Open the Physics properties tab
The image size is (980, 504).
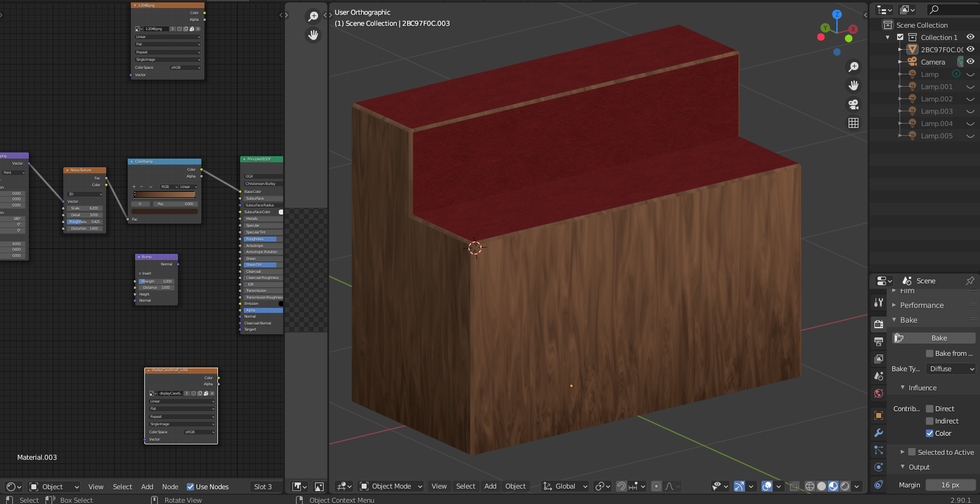879,467
